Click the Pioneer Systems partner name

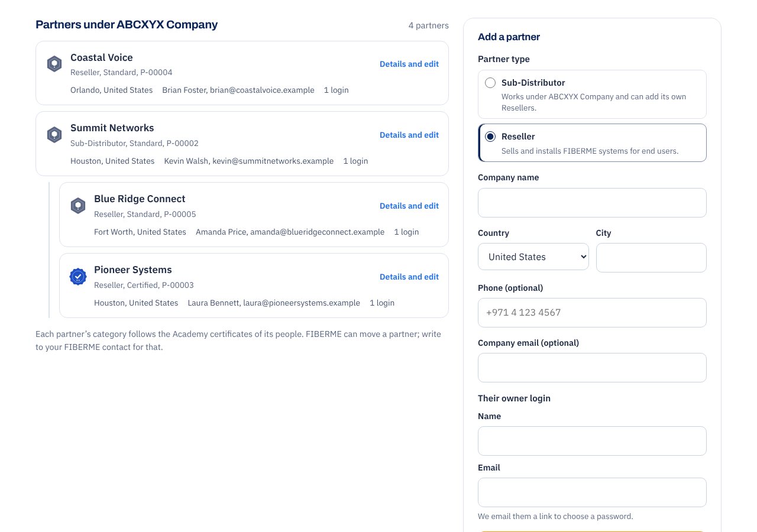[x=133, y=270]
